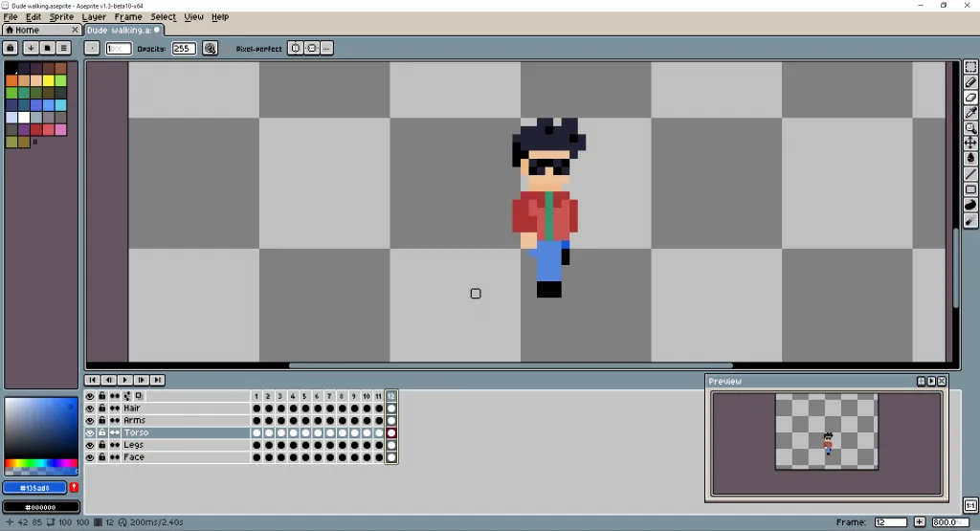
Task: Select the Blur tool
Action: 970,220
